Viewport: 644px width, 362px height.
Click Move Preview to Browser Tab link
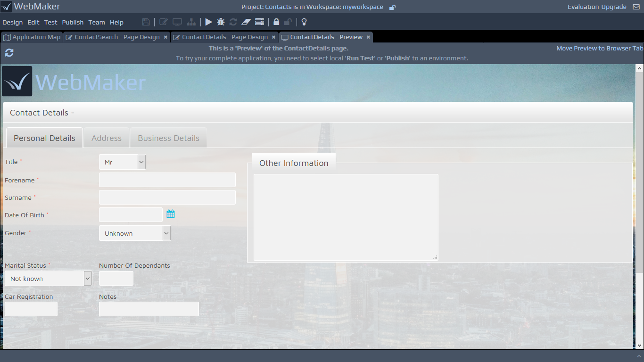click(600, 48)
